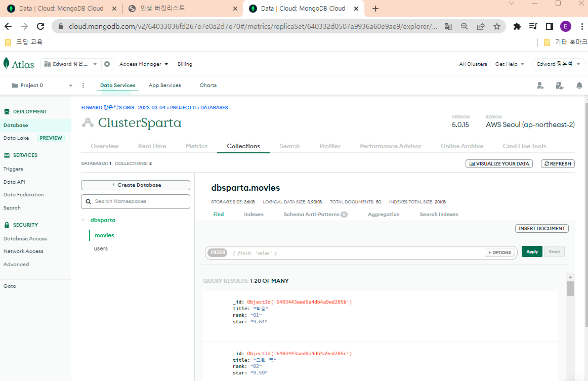Open Project 0 selector dropdown
The height and width of the screenshot is (381, 588).
tap(42, 86)
